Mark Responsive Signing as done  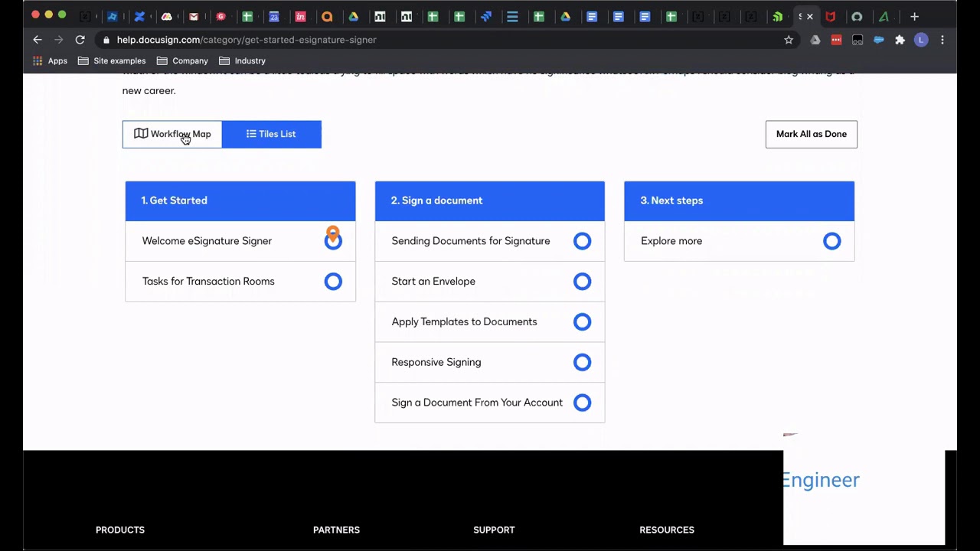[583, 362]
